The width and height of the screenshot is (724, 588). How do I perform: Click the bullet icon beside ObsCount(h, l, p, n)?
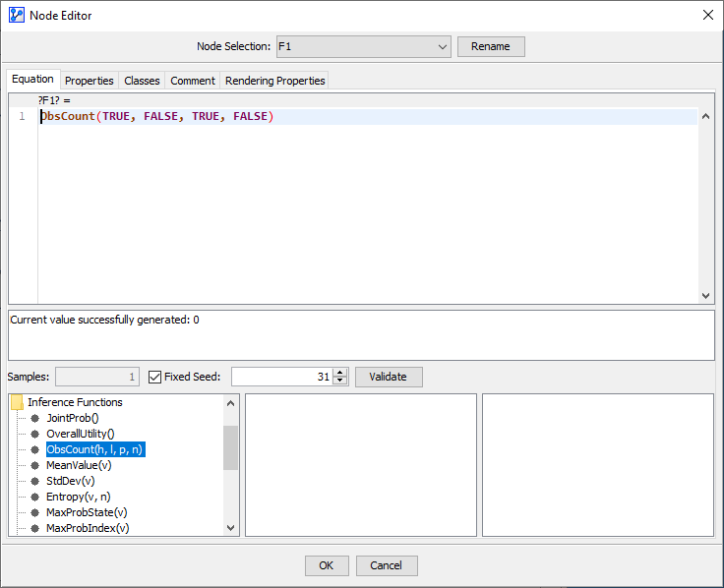(35, 449)
